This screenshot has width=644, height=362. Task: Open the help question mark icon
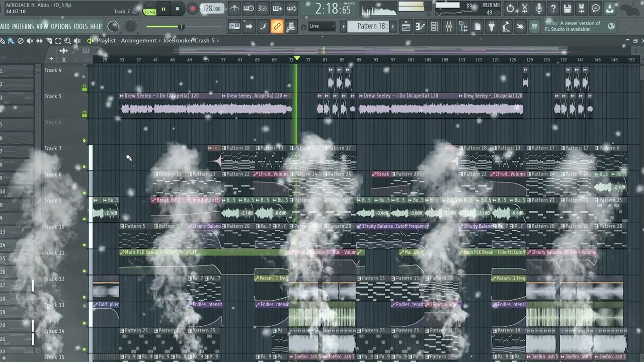553,9
